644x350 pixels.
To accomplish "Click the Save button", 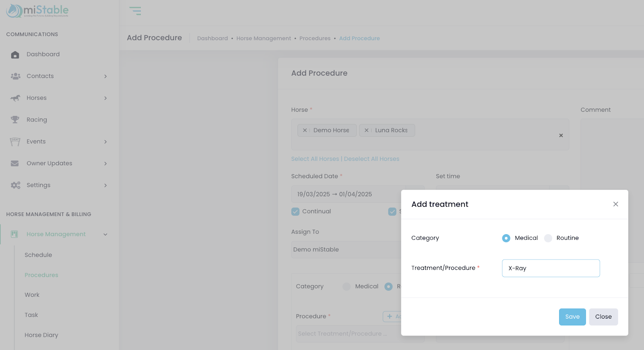I will click(x=572, y=317).
